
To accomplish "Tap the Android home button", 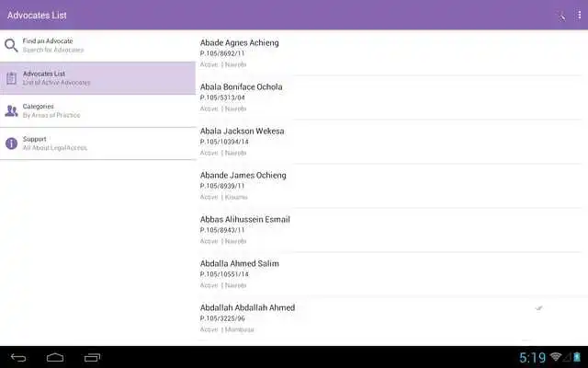I will pyautogui.click(x=55, y=358).
